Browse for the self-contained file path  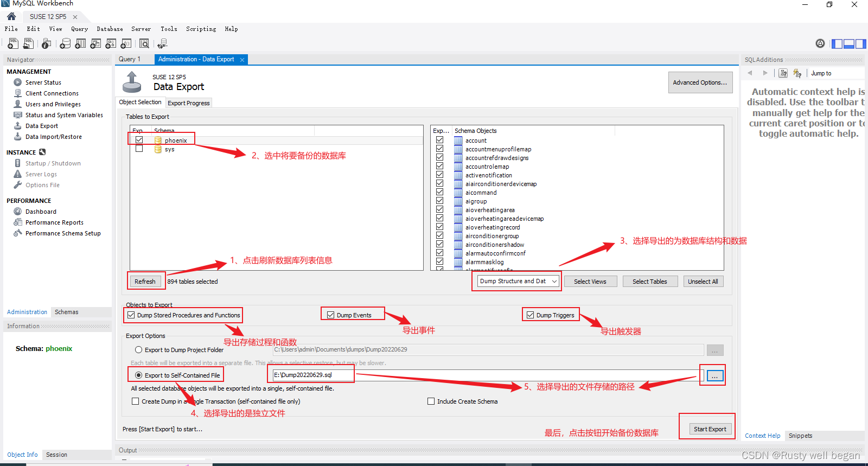[715, 376]
